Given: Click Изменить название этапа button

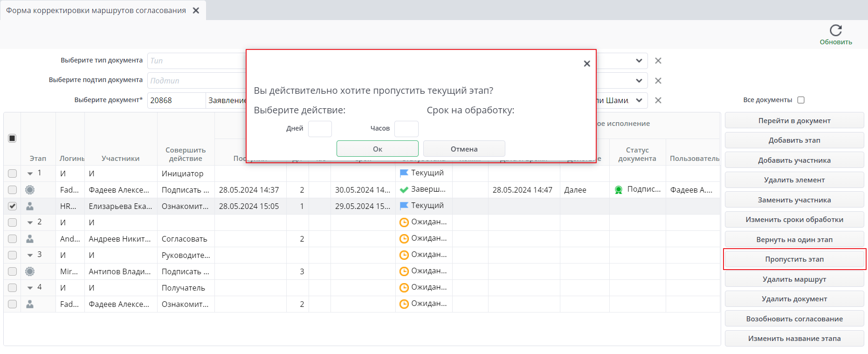Looking at the screenshot, I should (x=794, y=338).
